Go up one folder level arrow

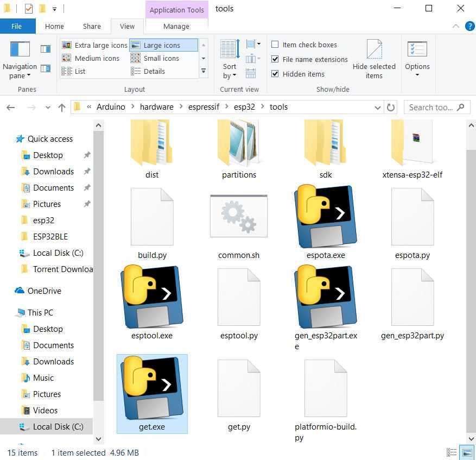point(62,108)
